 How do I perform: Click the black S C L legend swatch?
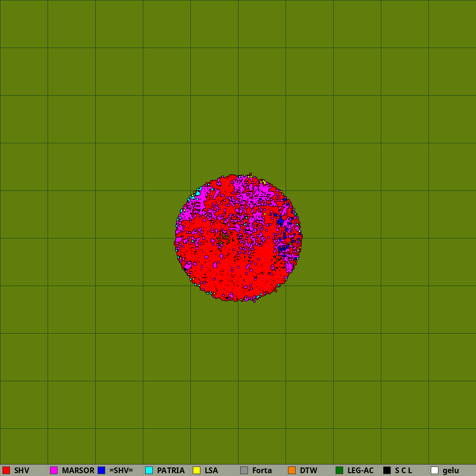click(387, 470)
